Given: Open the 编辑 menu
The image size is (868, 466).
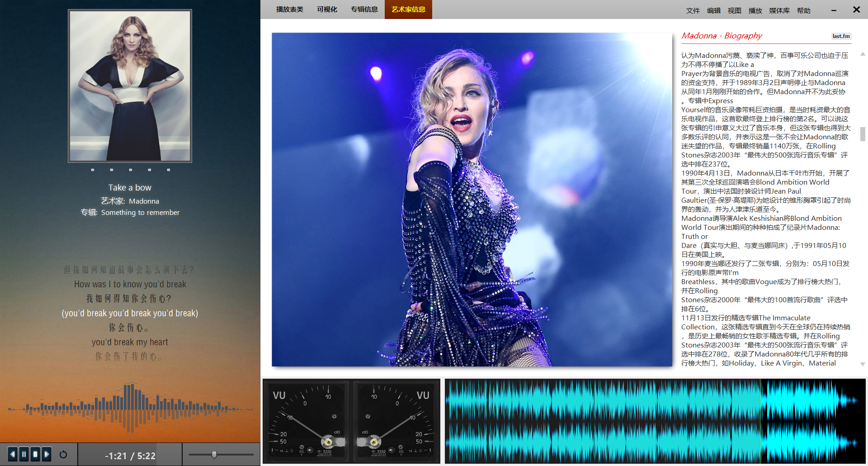Looking at the screenshot, I should 714,10.
